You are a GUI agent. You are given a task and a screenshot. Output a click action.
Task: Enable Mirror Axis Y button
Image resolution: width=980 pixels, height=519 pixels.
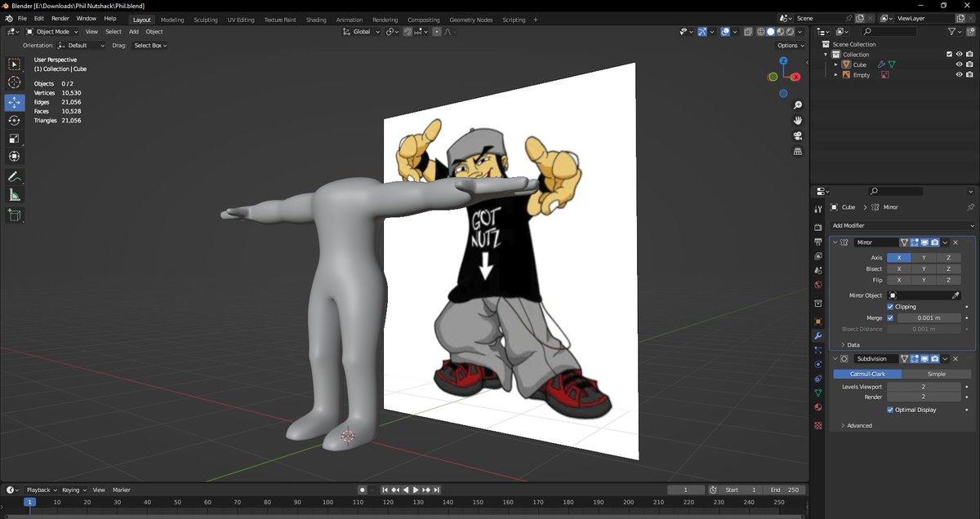[x=924, y=258]
